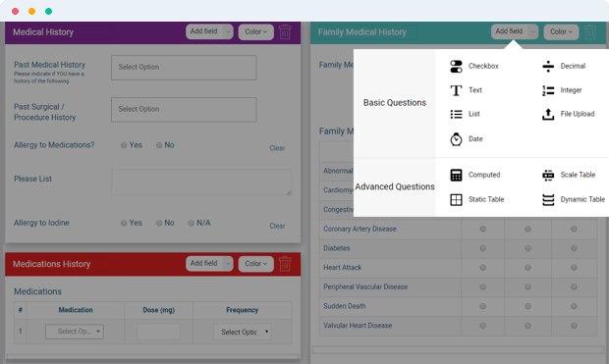Click the green window maximize dot
This screenshot has width=609, height=364.
48,11
